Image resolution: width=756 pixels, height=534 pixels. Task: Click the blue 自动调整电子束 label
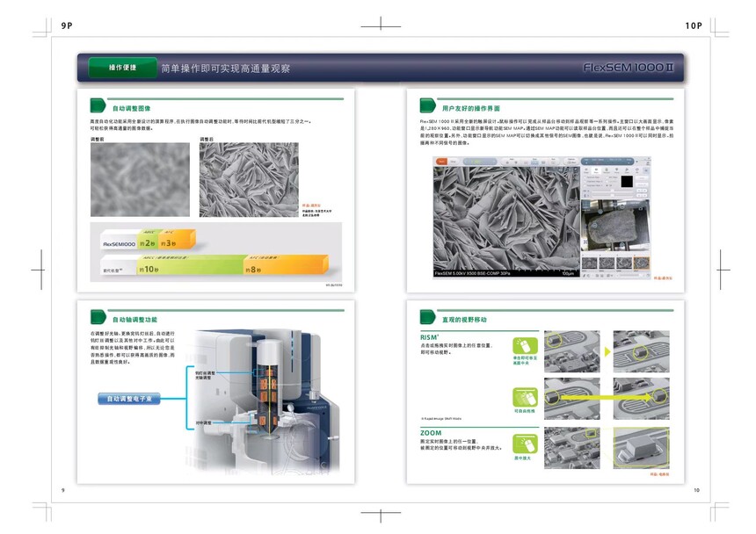(129, 399)
